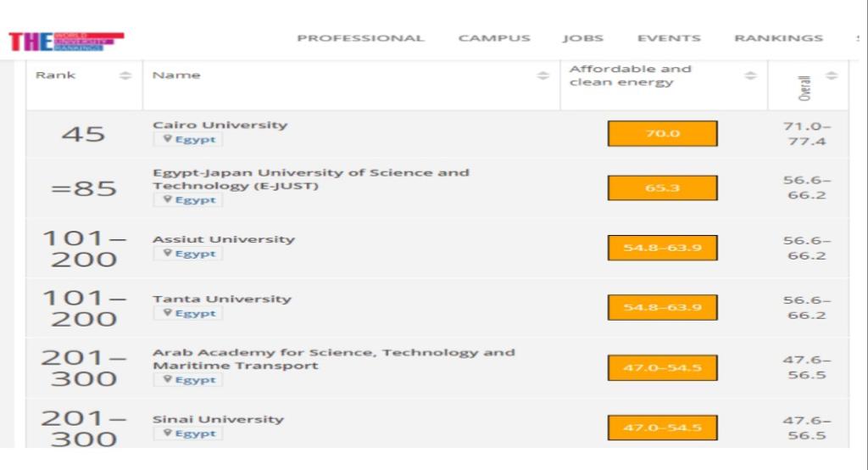This screenshot has height=470, width=868.
Task: Click location pin under Tanta University
Action: pyautogui.click(x=167, y=312)
